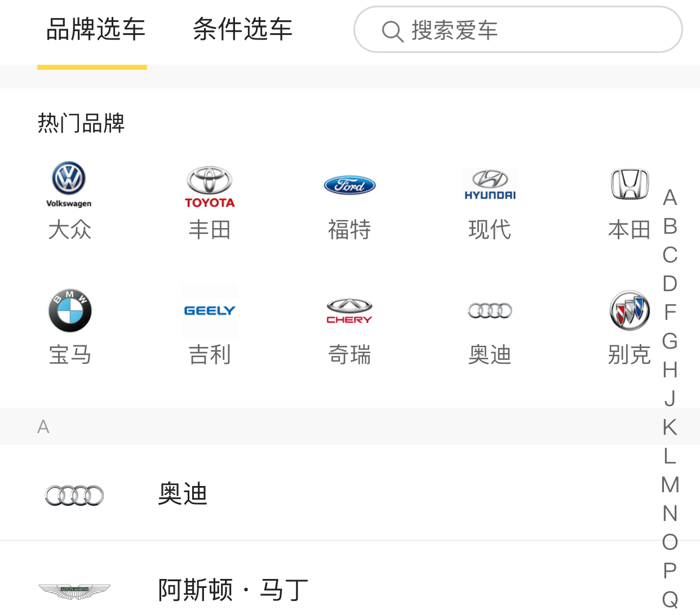Open the 本田 brand label
This screenshot has width=700, height=615.
[x=630, y=230]
